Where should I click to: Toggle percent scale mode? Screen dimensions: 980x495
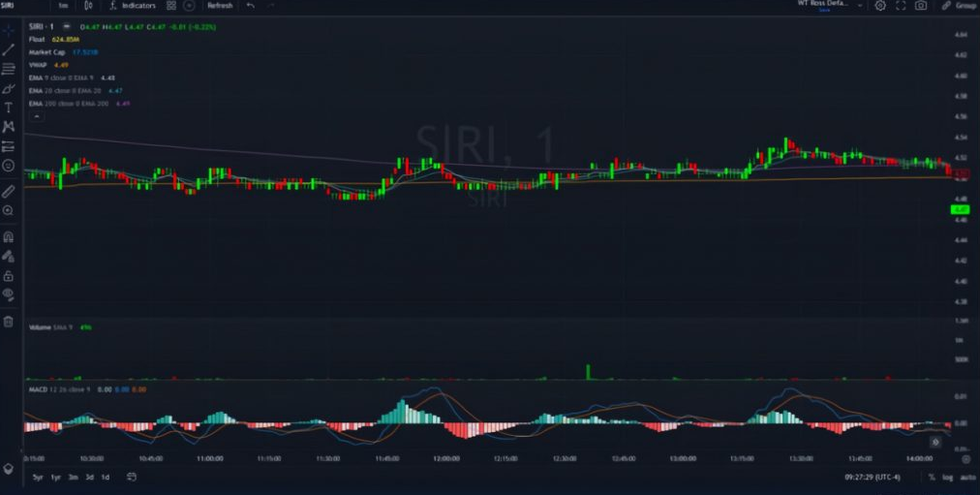932,478
